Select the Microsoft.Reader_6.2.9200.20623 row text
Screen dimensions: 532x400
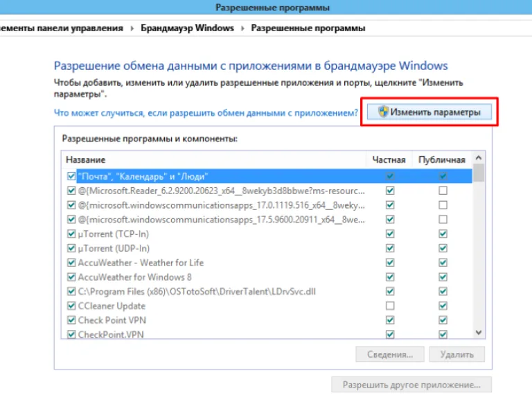[x=222, y=191]
